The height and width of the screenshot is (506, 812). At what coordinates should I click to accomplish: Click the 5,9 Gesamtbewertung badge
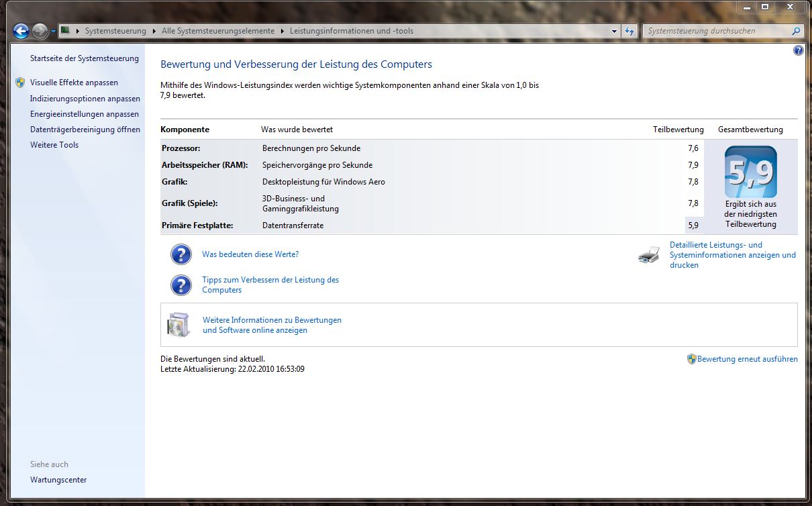point(751,172)
